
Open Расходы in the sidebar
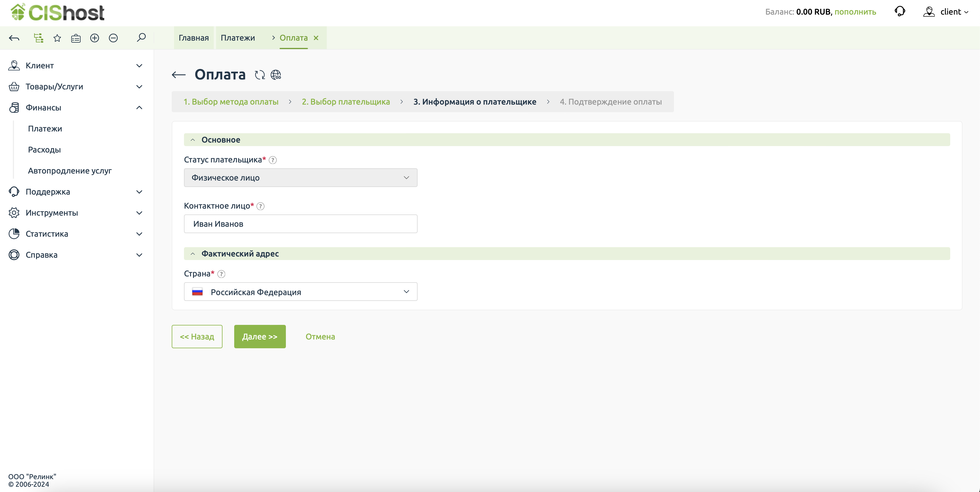point(44,150)
